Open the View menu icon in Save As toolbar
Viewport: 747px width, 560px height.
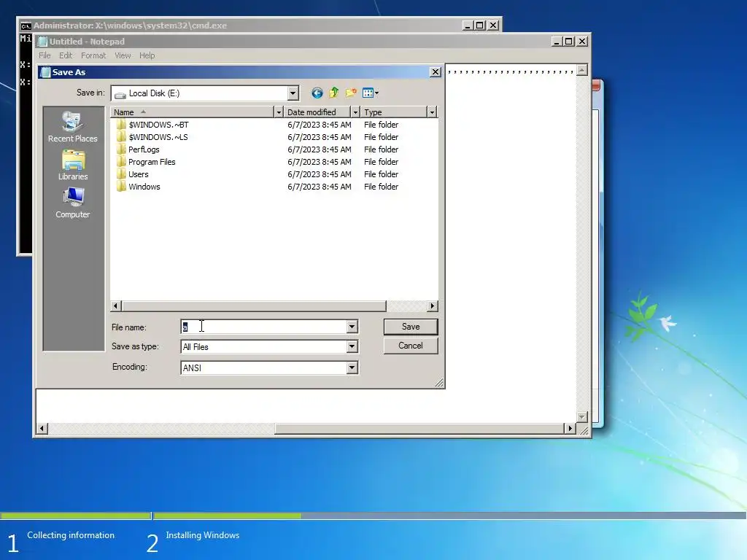(x=368, y=93)
